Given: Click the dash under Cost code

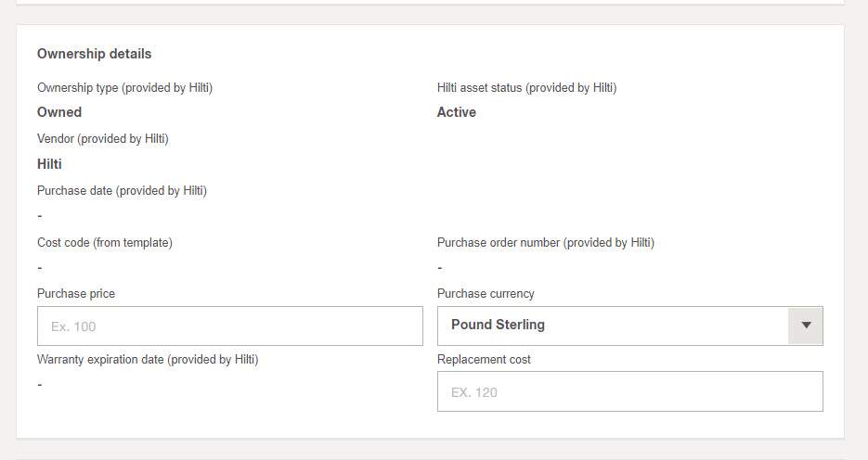Looking at the screenshot, I should point(40,268).
